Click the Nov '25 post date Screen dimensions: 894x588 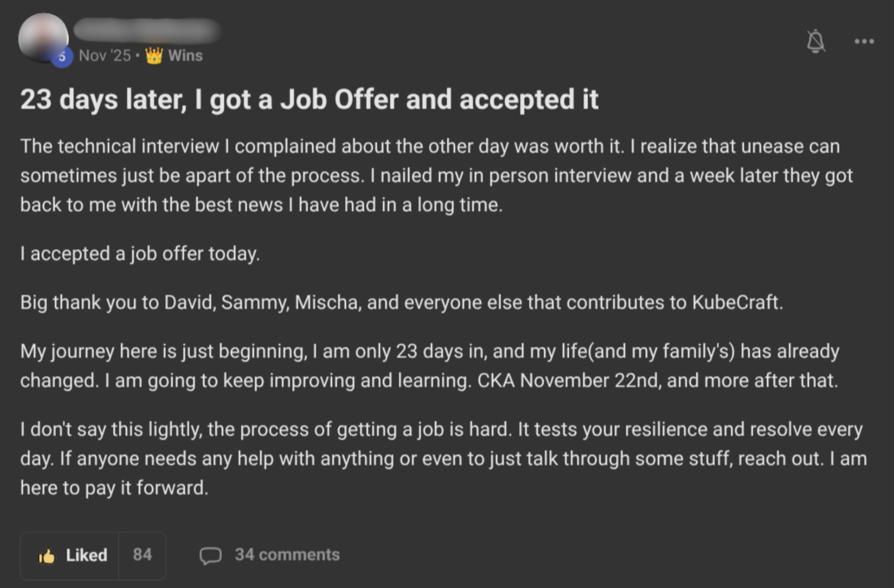[x=105, y=56]
